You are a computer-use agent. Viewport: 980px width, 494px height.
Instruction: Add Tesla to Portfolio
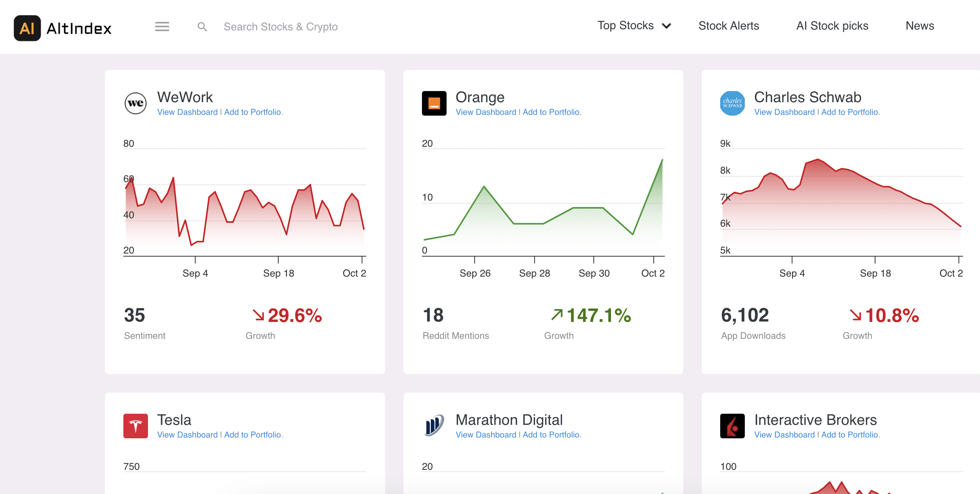pyautogui.click(x=253, y=435)
